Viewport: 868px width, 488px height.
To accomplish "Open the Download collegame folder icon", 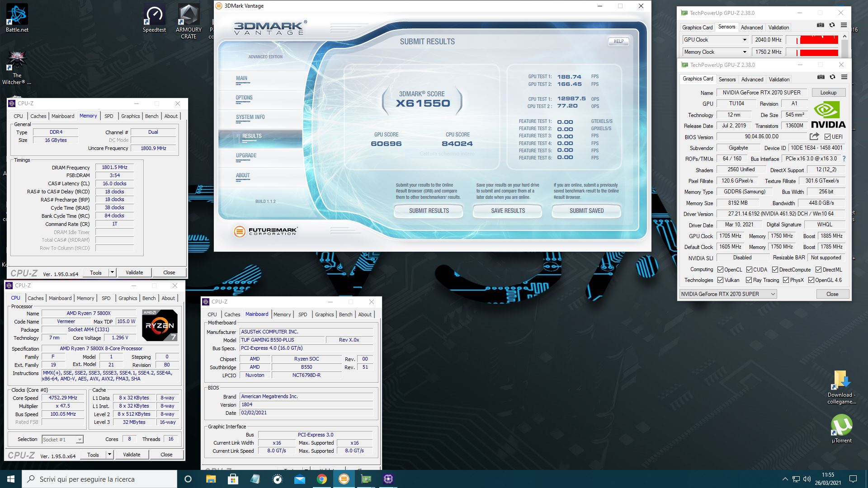I will [841, 387].
